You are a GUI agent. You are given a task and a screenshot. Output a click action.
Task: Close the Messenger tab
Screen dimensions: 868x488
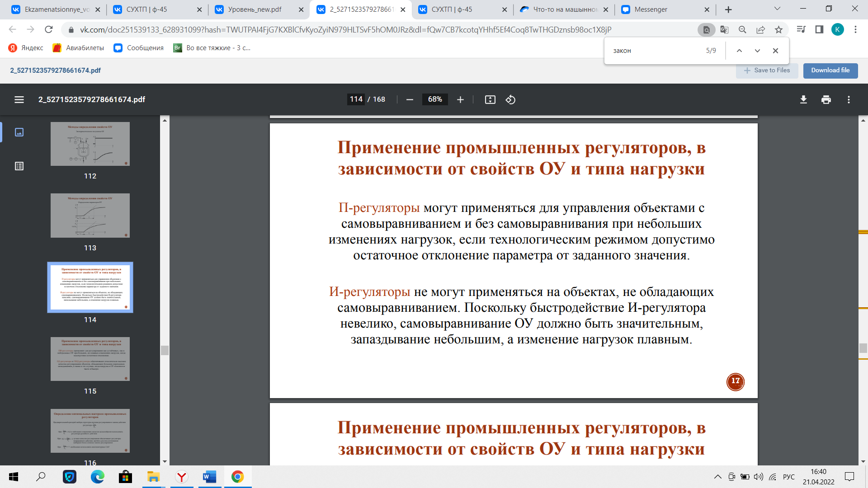pos(707,9)
